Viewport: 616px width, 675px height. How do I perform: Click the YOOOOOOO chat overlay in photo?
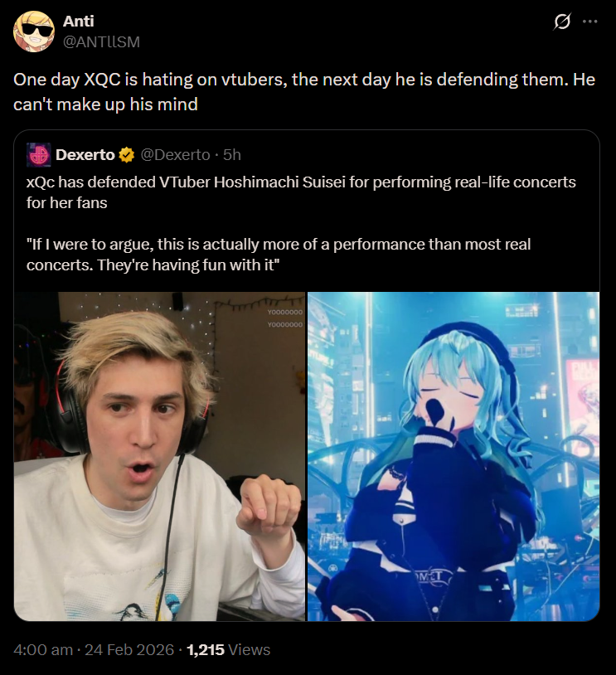point(285,318)
